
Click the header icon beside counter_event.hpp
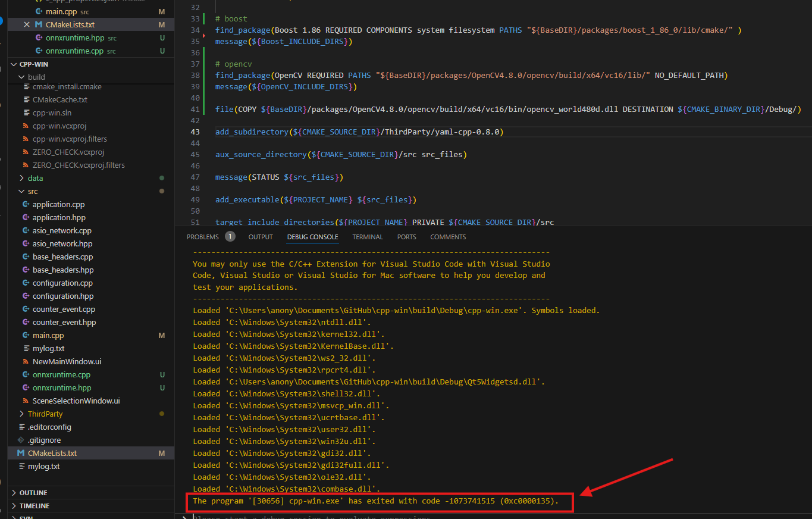coord(26,323)
